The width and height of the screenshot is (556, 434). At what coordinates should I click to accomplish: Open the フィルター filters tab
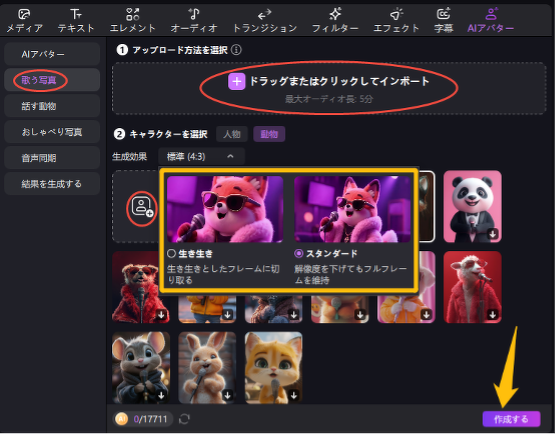point(335,21)
